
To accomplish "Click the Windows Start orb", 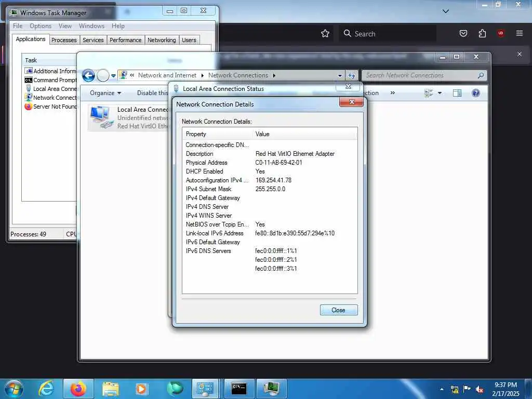I will tap(14, 389).
